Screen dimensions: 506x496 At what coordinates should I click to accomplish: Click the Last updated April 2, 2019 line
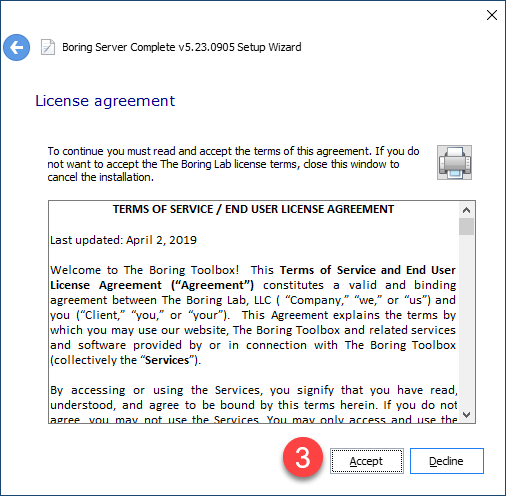(123, 240)
